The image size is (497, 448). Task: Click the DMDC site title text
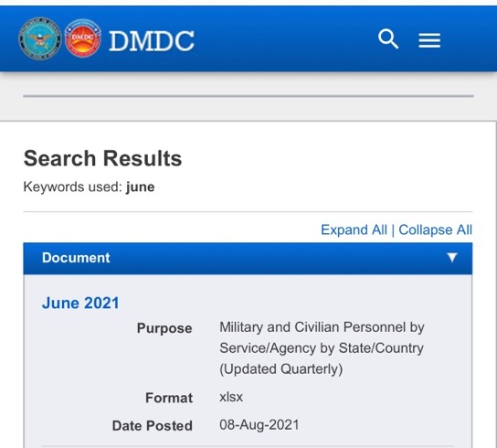click(152, 41)
